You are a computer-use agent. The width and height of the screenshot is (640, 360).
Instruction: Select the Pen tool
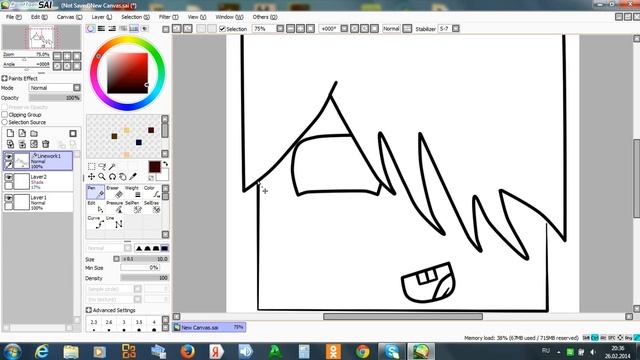point(96,192)
